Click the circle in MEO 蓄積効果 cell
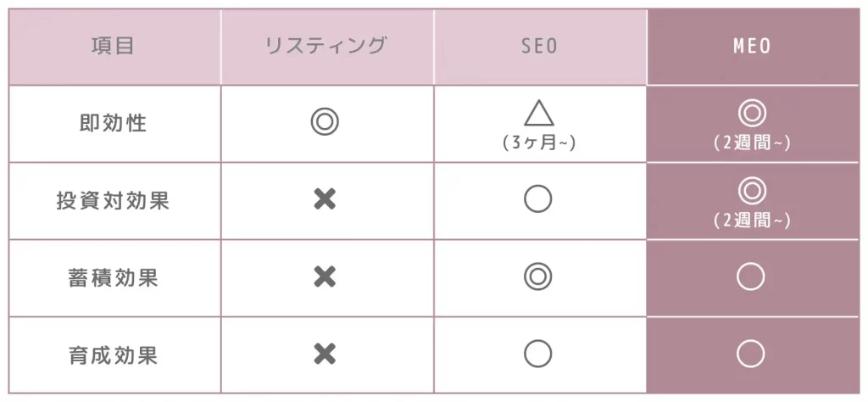868x402 pixels. click(751, 276)
